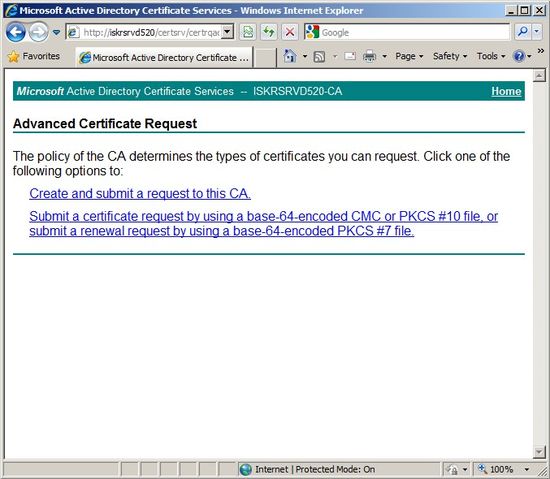Open the recent pages dropdown arrow
Screen dimensions: 550x479
[56, 33]
